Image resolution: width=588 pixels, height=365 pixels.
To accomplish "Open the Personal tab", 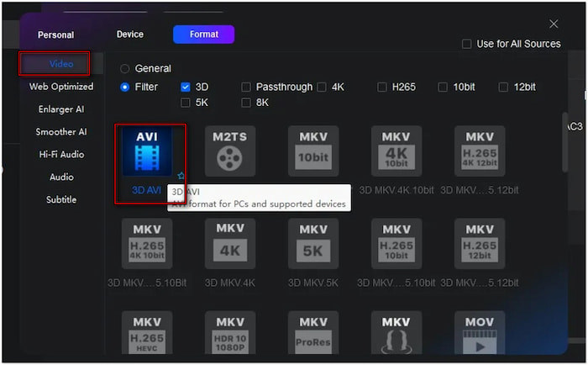I will [56, 35].
